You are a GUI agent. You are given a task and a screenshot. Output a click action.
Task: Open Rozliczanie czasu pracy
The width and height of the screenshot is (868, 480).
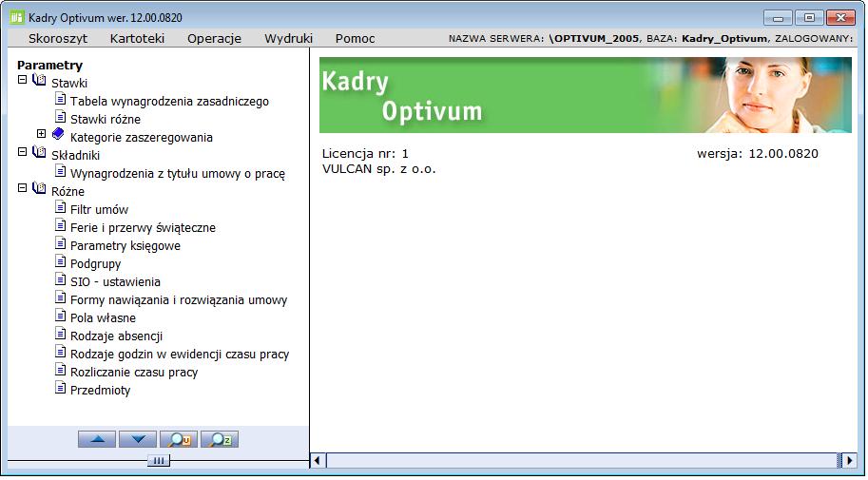[x=134, y=372]
